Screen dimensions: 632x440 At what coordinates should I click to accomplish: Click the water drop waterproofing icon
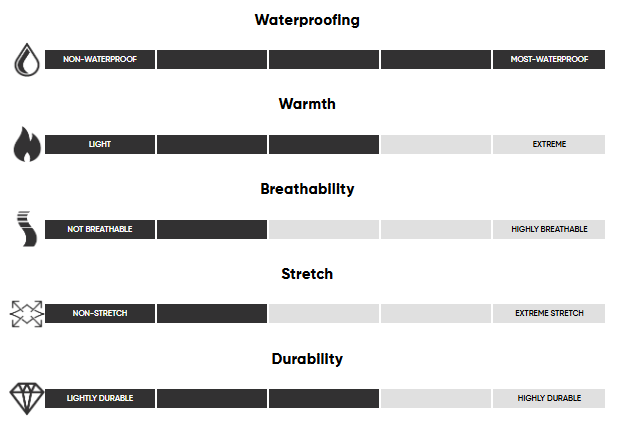click(27, 60)
